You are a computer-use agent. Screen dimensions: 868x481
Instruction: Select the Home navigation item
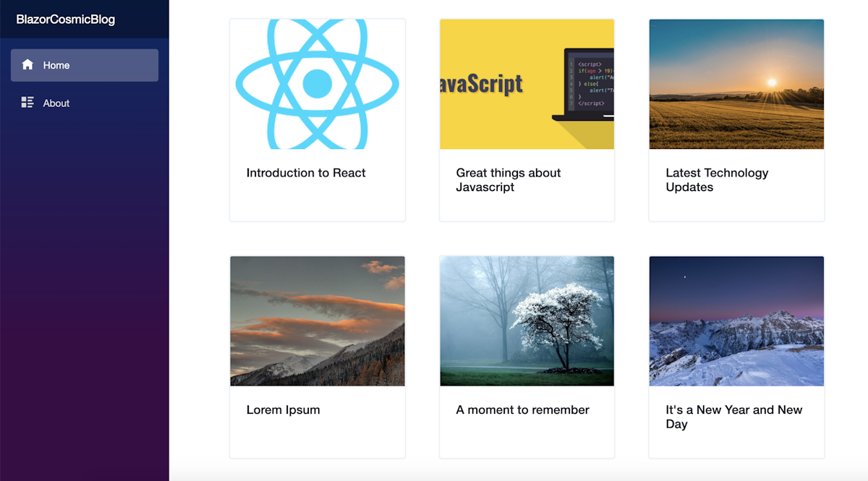click(56, 64)
